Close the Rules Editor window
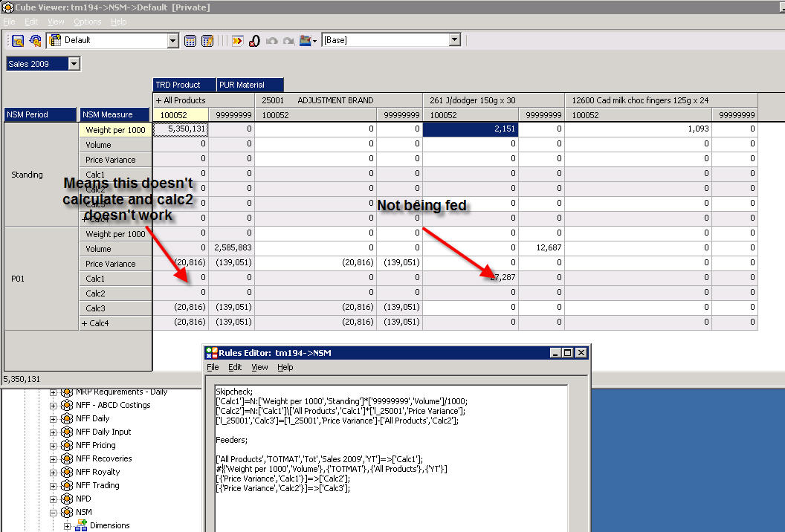785x532 pixels. tap(581, 353)
